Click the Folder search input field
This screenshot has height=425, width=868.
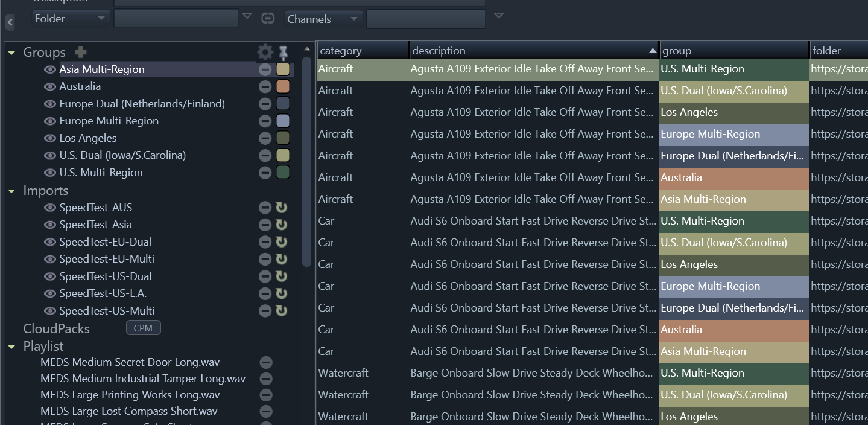[x=176, y=19]
